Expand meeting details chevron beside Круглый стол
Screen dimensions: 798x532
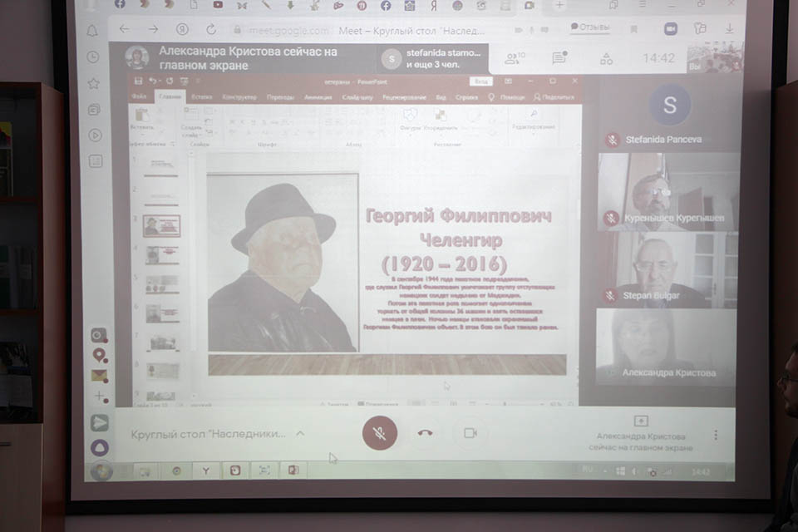pos(300,433)
